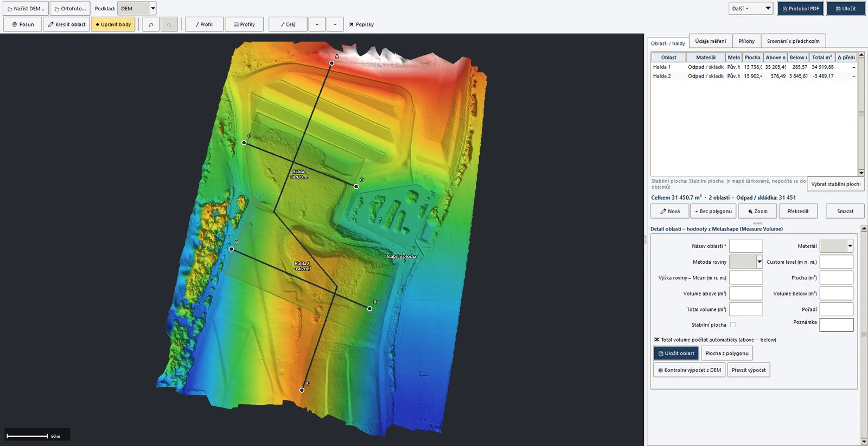Click the undo arrow icon
This screenshot has width=868, height=446.
[x=151, y=24]
